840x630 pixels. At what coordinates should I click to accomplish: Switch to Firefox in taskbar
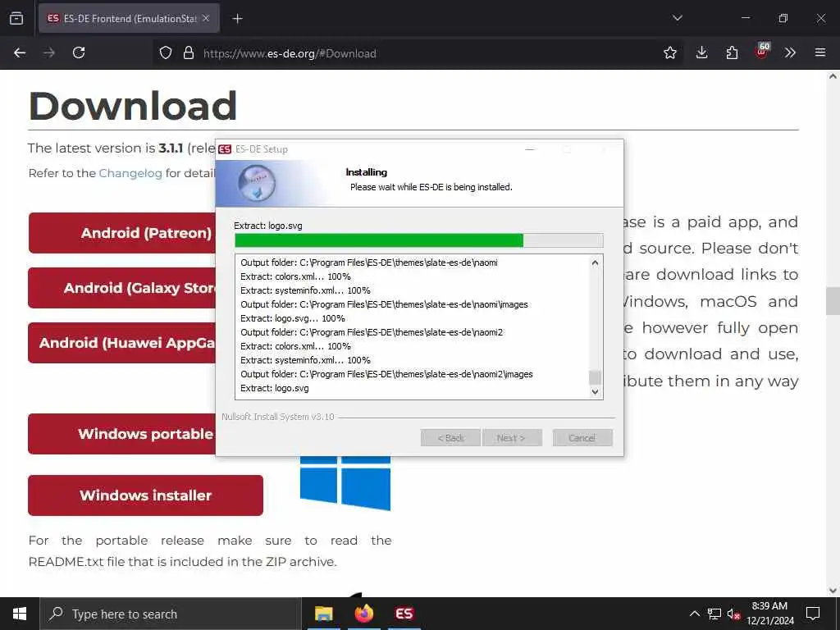pos(363,614)
